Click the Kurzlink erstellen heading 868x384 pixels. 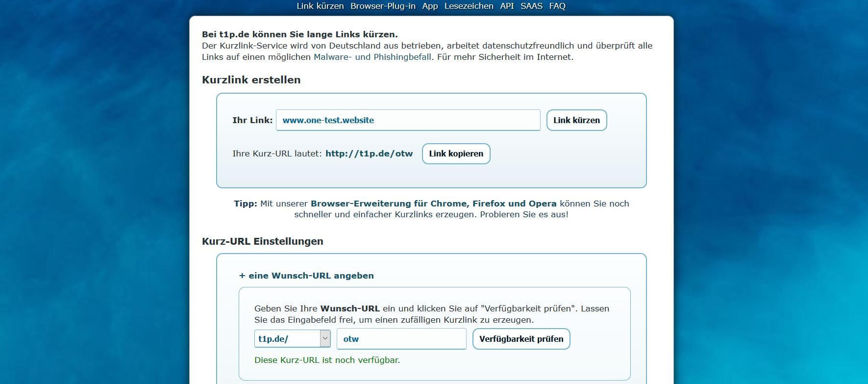[x=251, y=80]
